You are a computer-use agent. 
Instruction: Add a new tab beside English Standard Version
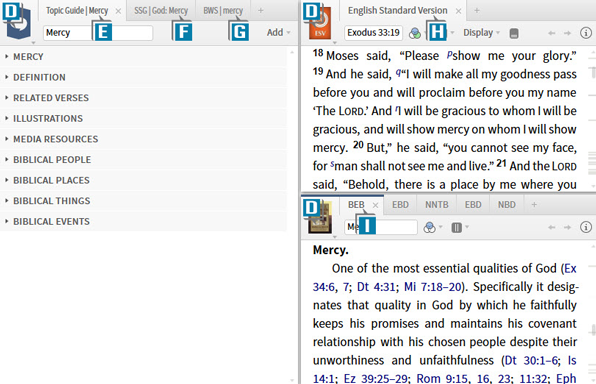tap(477, 11)
